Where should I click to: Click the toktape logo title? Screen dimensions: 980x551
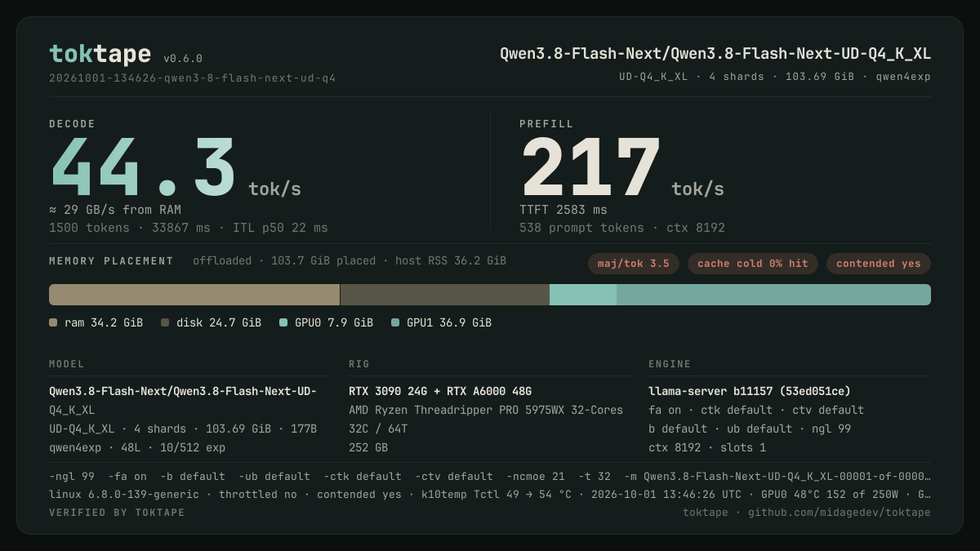click(x=100, y=54)
